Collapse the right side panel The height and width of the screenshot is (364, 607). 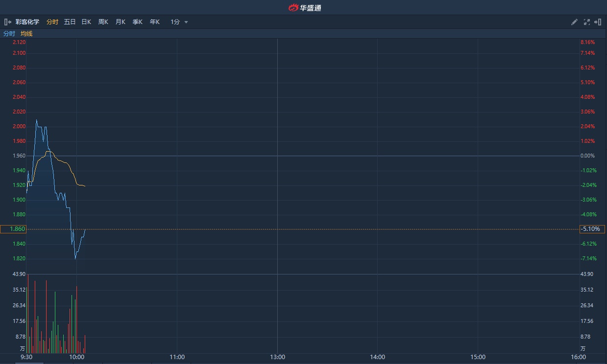click(x=598, y=22)
